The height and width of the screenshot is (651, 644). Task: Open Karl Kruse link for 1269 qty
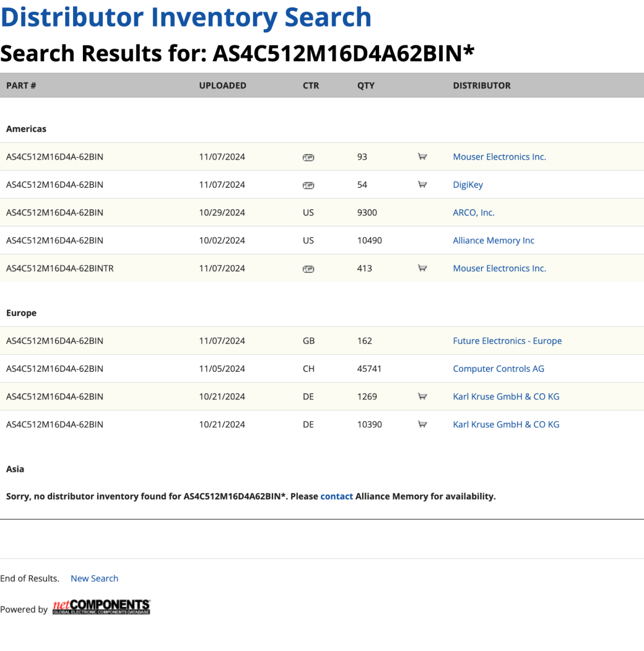point(506,396)
